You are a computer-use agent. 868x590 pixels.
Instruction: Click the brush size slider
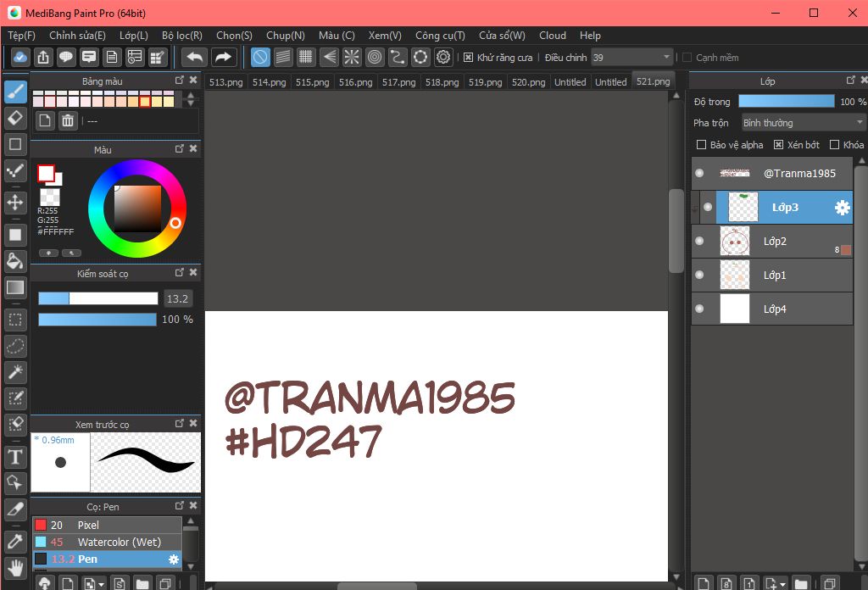98,298
